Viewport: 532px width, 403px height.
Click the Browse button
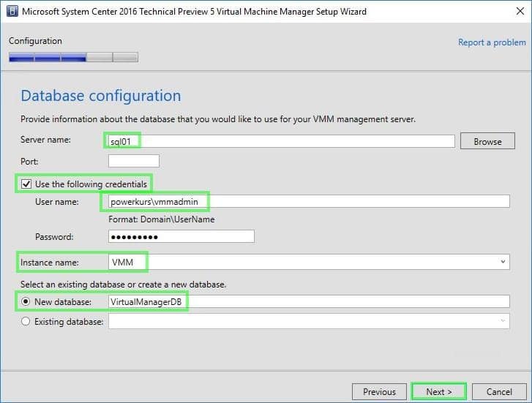coord(487,141)
